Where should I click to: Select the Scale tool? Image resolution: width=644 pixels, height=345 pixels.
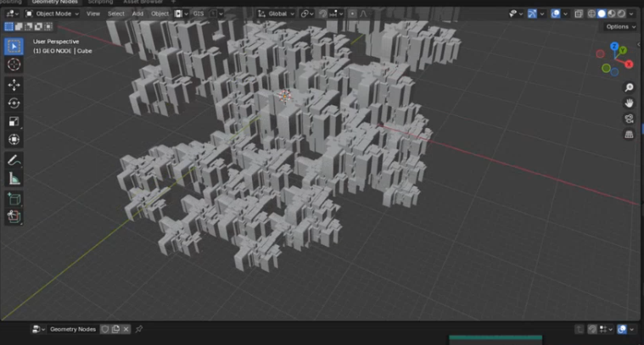[x=14, y=121]
